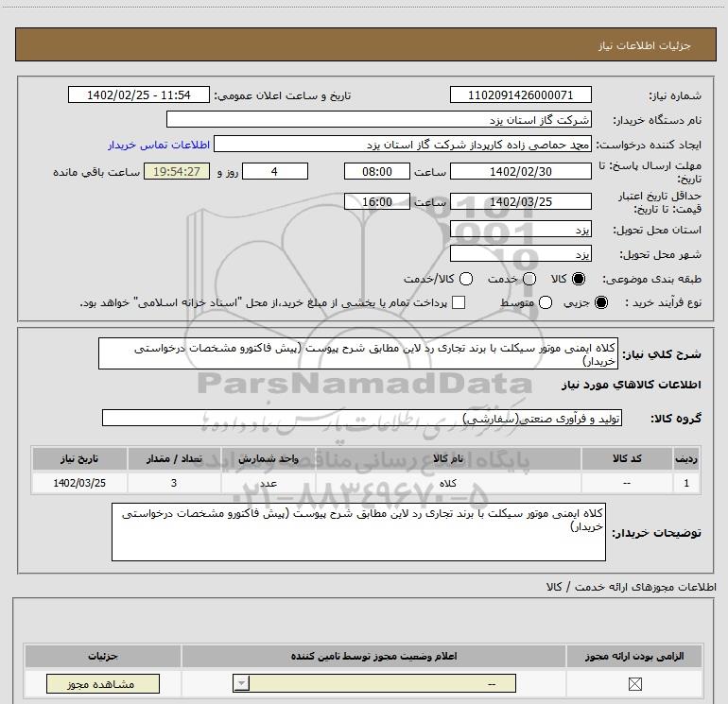Click item name cell کلاه

[x=448, y=483]
